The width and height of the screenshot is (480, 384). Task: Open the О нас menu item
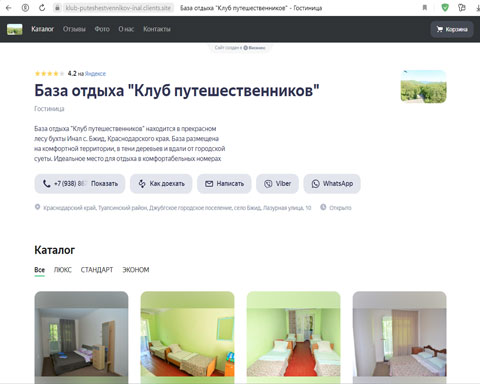pyautogui.click(x=126, y=29)
